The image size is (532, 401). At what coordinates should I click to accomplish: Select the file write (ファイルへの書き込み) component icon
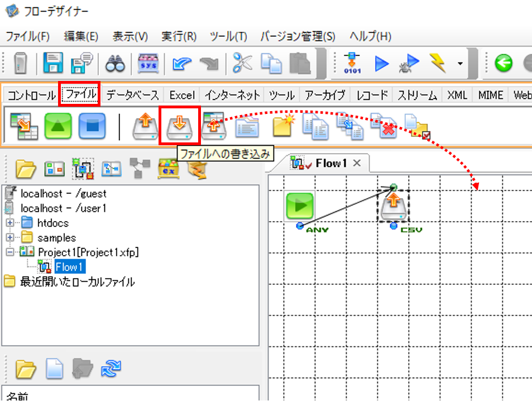(x=179, y=127)
